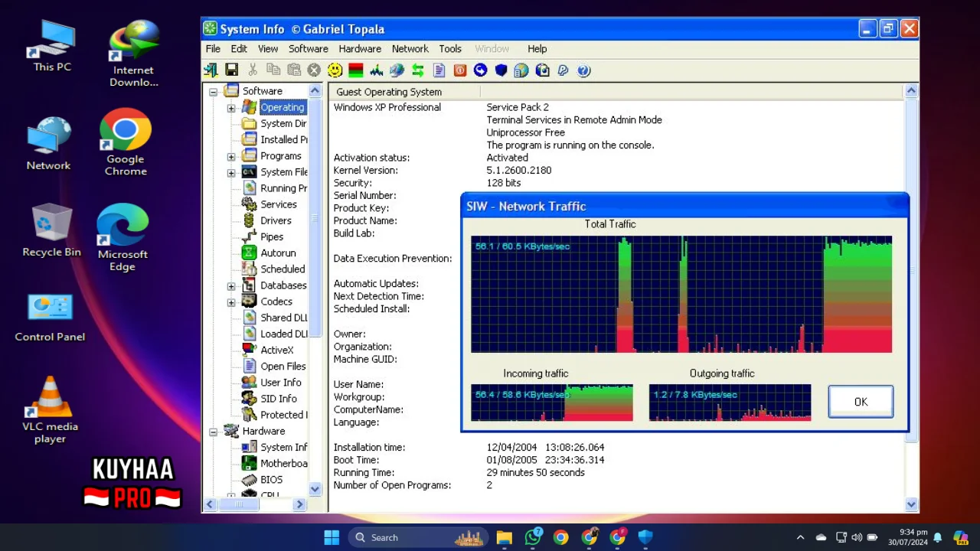The image size is (980, 551).
Task: Click the green double-arrow transfer toolbar icon
Action: tap(417, 70)
